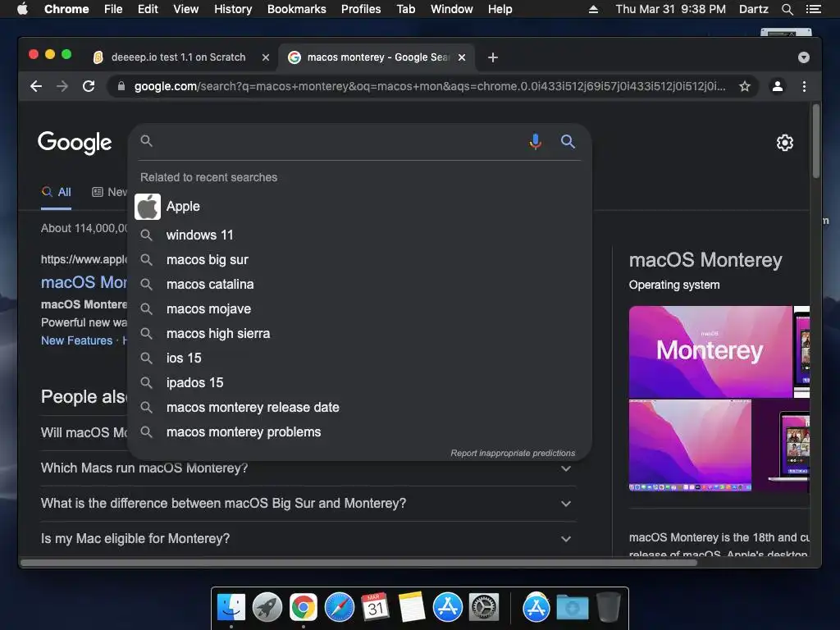Click 'Report inappropriate predictions' link

pyautogui.click(x=513, y=453)
